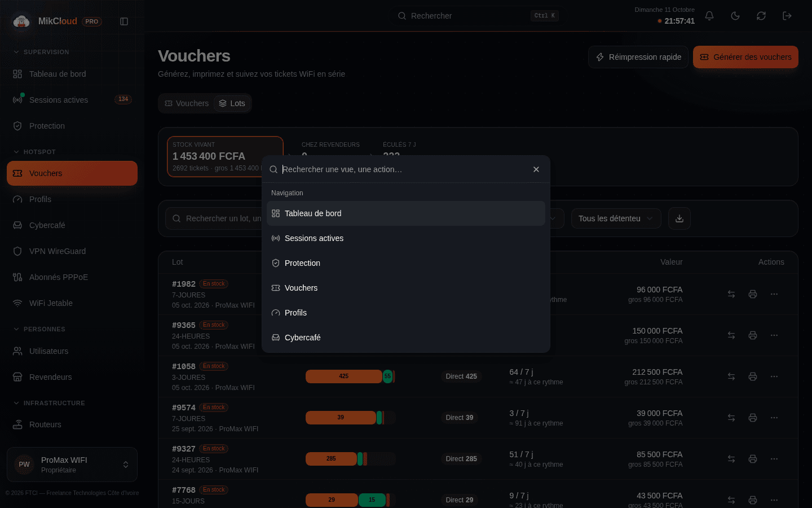Open more actions for lot #9327
Viewport: 812px width, 508px height.
tap(774, 459)
